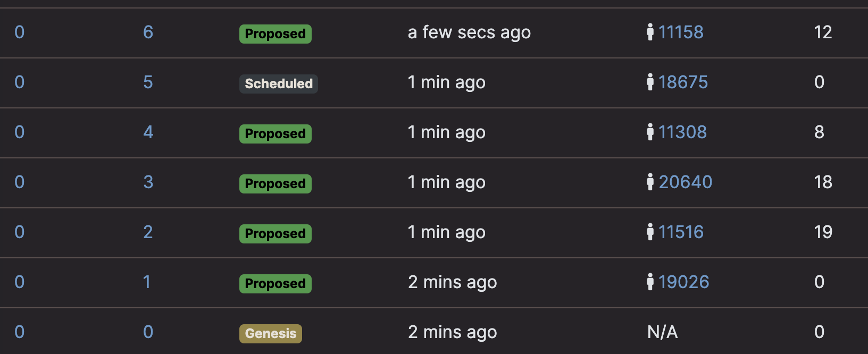Screen dimensions: 868x354
Task: Open proposer link 18675
Action: tap(683, 82)
